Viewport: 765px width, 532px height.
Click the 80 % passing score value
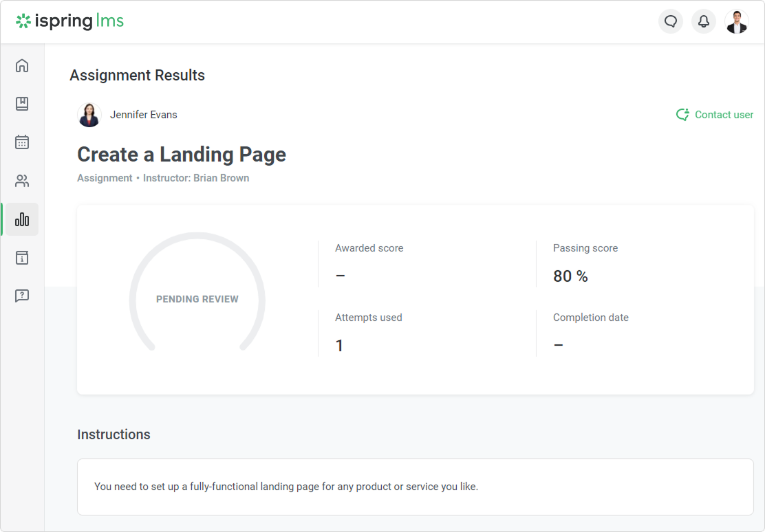570,276
